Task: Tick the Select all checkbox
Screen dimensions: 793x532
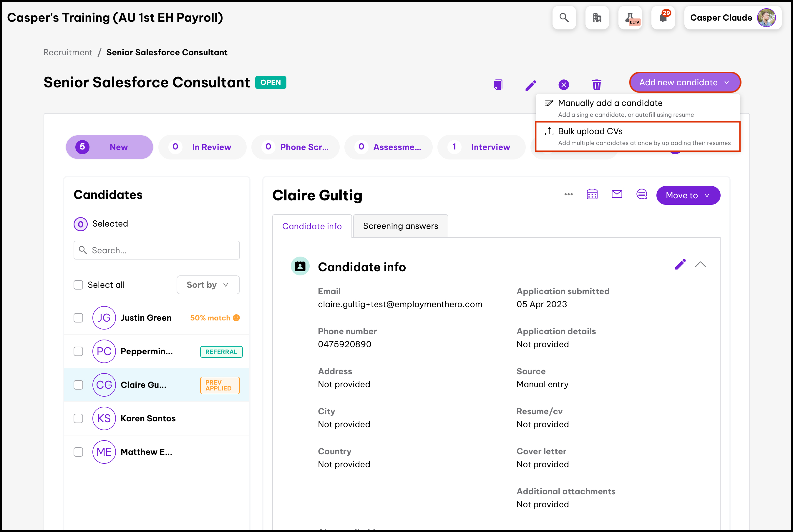Action: [x=78, y=285]
